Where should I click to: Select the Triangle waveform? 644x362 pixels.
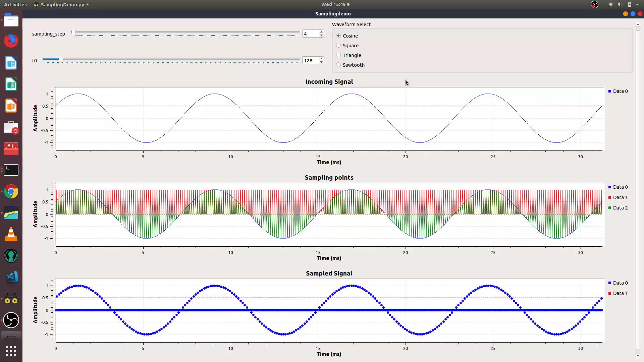349,55
